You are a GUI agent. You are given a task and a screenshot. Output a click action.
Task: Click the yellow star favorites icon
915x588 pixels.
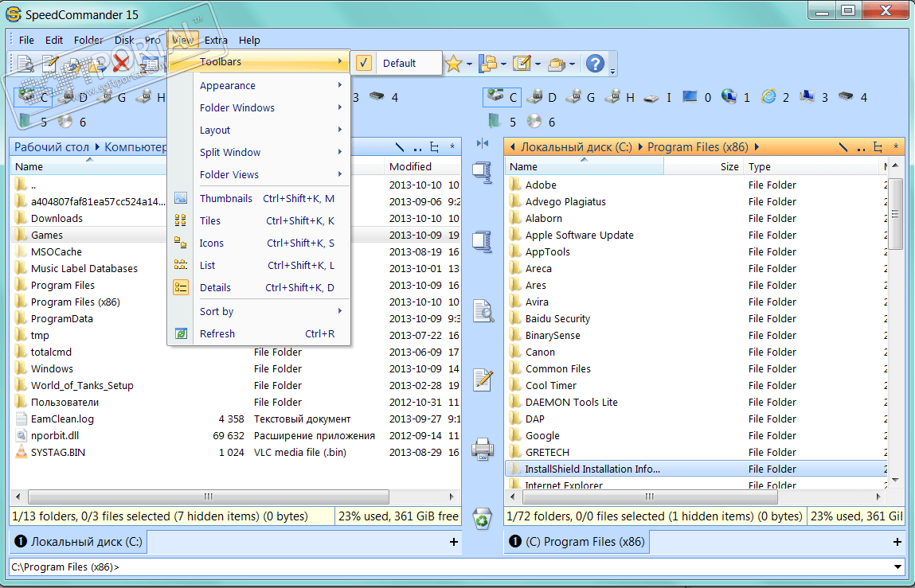pyautogui.click(x=453, y=63)
